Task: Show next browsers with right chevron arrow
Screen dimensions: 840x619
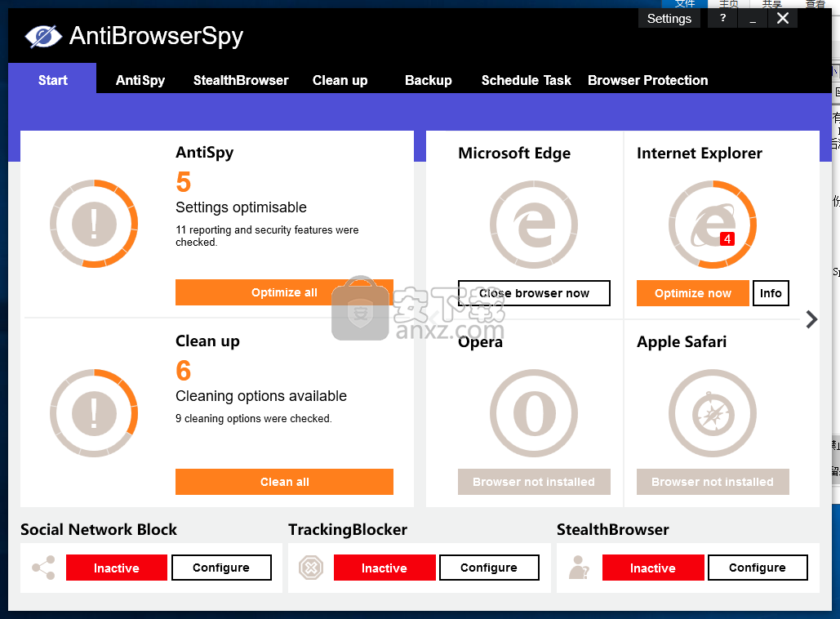Action: tap(811, 319)
